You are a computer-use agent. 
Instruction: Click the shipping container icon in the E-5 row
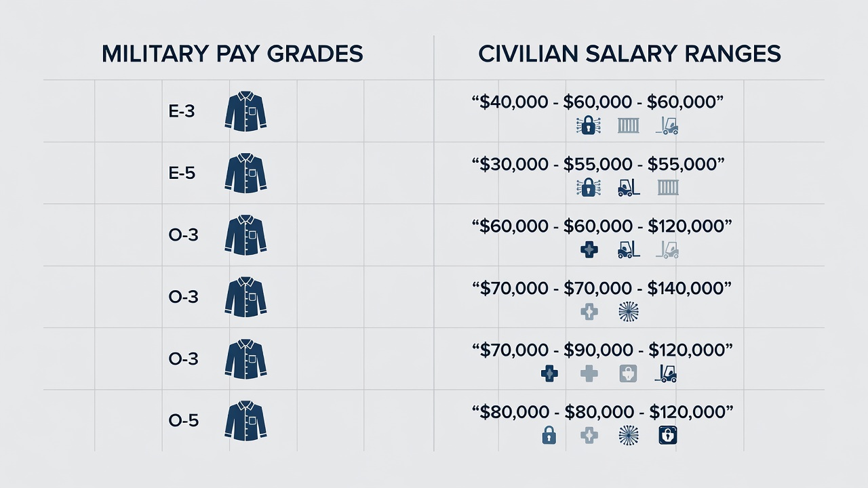click(x=669, y=188)
